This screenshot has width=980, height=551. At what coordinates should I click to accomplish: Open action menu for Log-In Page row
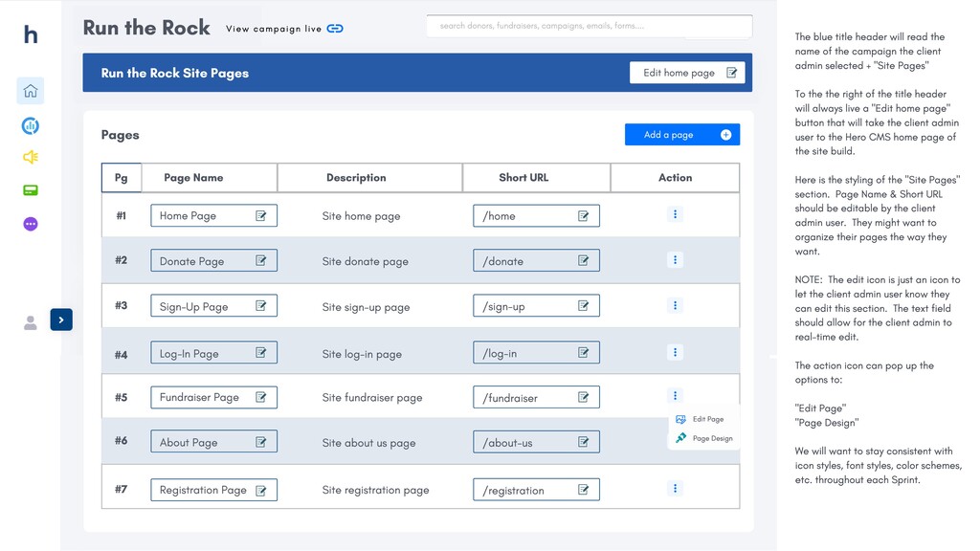[x=675, y=352]
